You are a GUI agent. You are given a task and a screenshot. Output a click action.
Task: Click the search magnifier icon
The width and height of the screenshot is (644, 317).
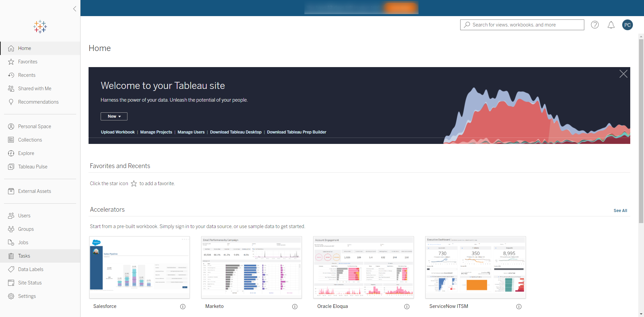(467, 24)
